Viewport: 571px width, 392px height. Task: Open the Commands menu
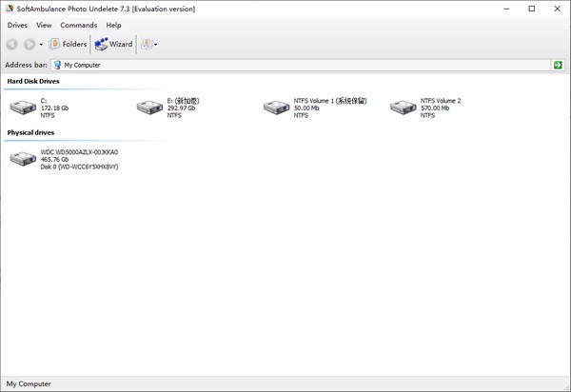pos(79,25)
